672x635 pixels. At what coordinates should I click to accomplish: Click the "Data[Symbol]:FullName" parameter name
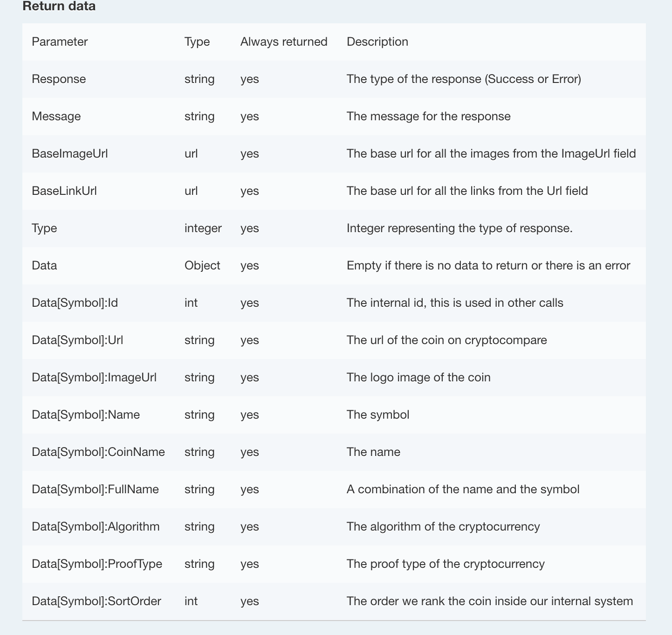pos(96,490)
